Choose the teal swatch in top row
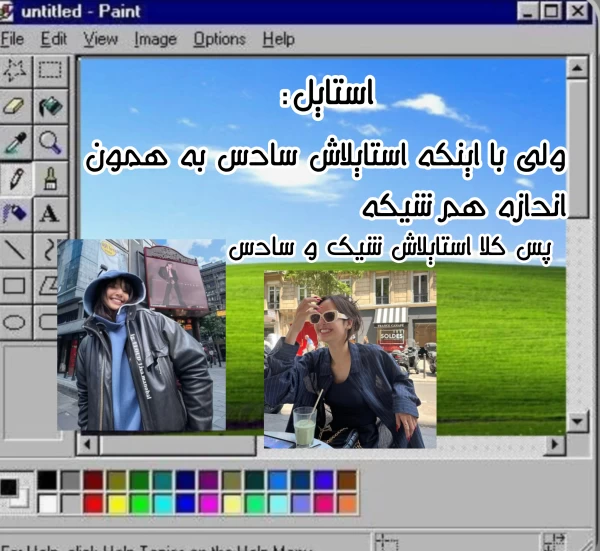The width and height of the screenshot is (600, 551). pos(162,480)
